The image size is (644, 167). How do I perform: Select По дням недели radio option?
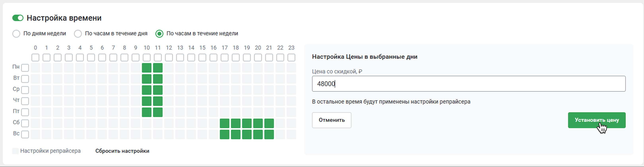point(16,34)
